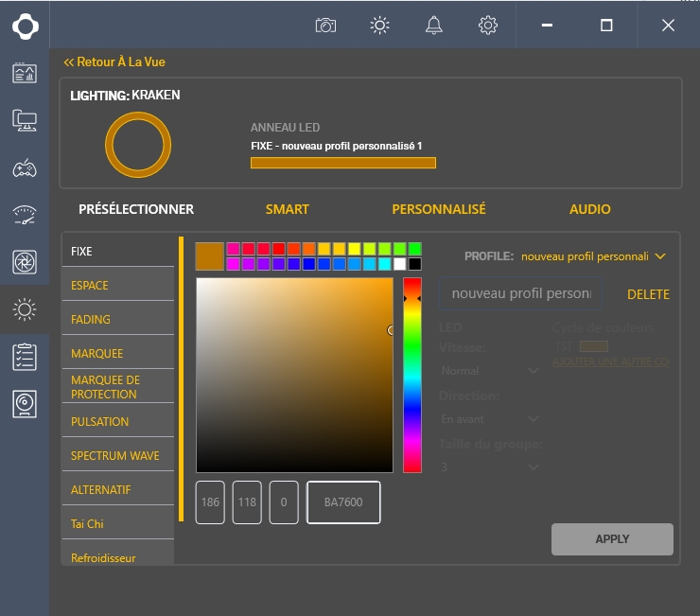The image size is (700, 616).
Task: Open the Vitesse Normal dropdown
Action: 490,371
